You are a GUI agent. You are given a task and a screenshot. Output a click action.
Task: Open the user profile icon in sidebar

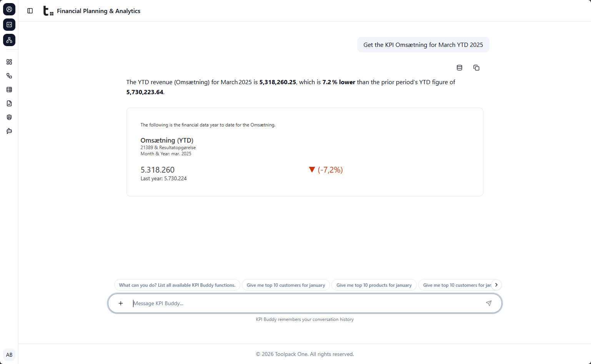[9, 9]
